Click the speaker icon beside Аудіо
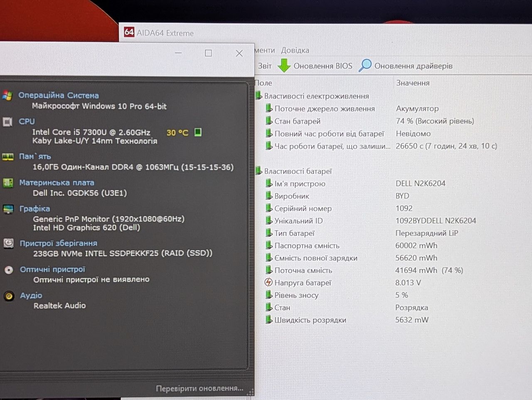The height and width of the screenshot is (400, 532). tap(9, 296)
